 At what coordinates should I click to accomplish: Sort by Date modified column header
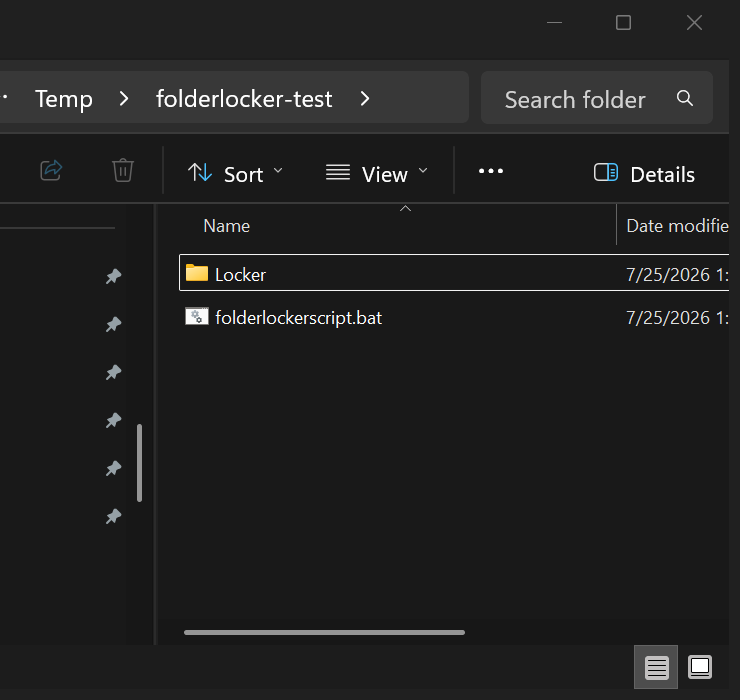pyautogui.click(x=677, y=226)
